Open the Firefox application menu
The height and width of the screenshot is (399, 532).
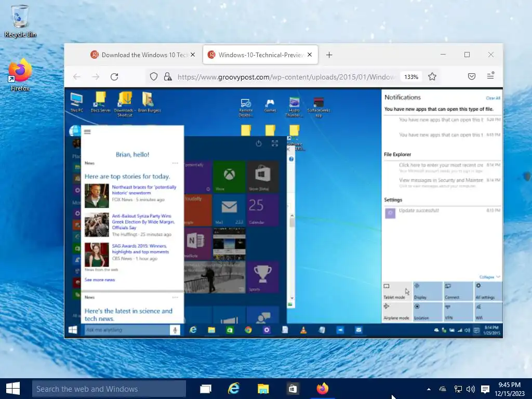click(x=490, y=76)
